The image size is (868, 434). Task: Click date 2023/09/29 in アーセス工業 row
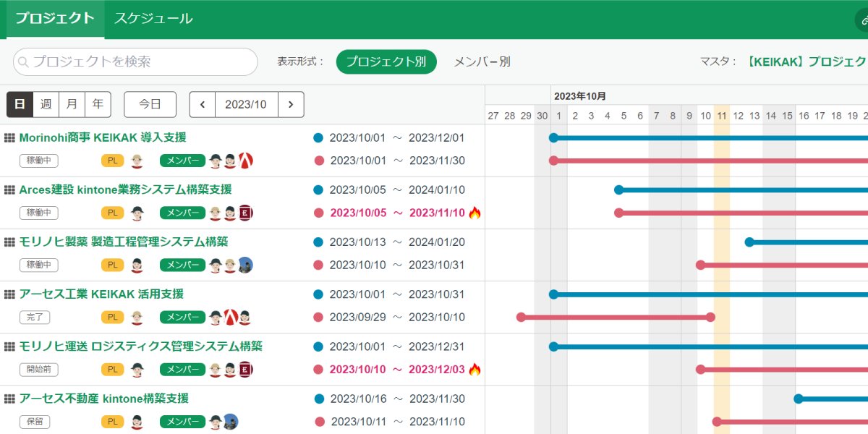click(x=359, y=317)
